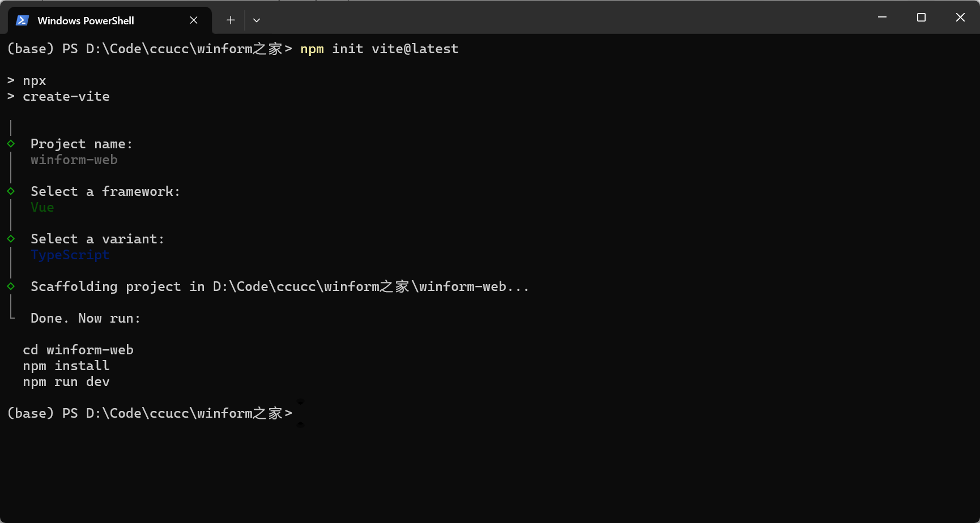Viewport: 980px width, 523px height.
Task: Maximize the terminal window
Action: coord(921,17)
